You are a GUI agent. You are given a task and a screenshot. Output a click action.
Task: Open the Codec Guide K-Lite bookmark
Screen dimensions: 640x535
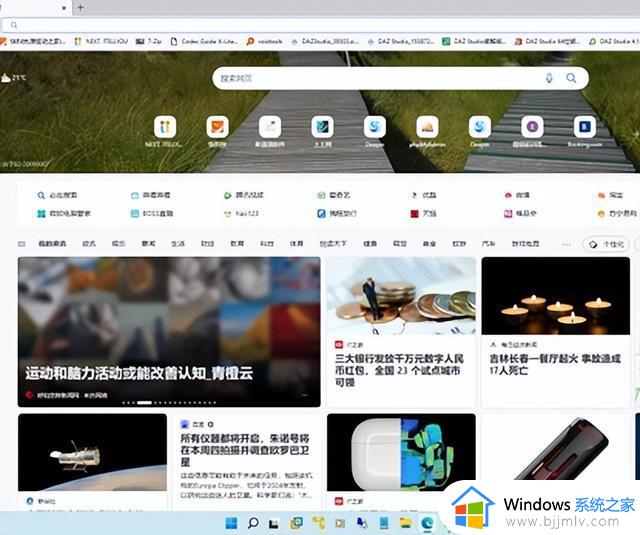click(204, 41)
